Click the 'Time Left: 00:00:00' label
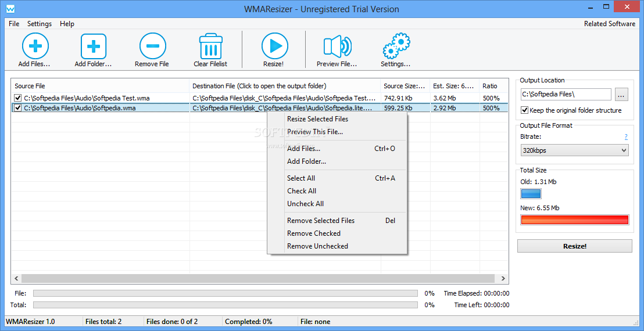The width and height of the screenshot is (644, 331). click(x=482, y=305)
